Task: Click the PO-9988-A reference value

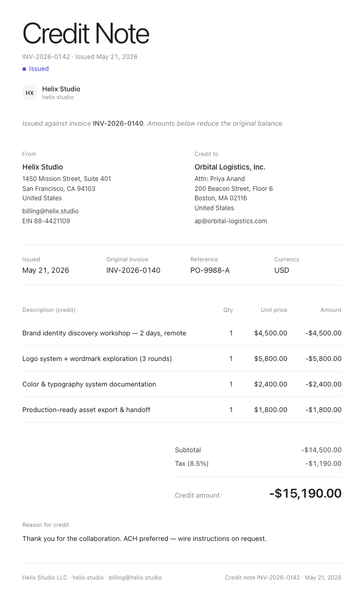Action: pos(210,270)
